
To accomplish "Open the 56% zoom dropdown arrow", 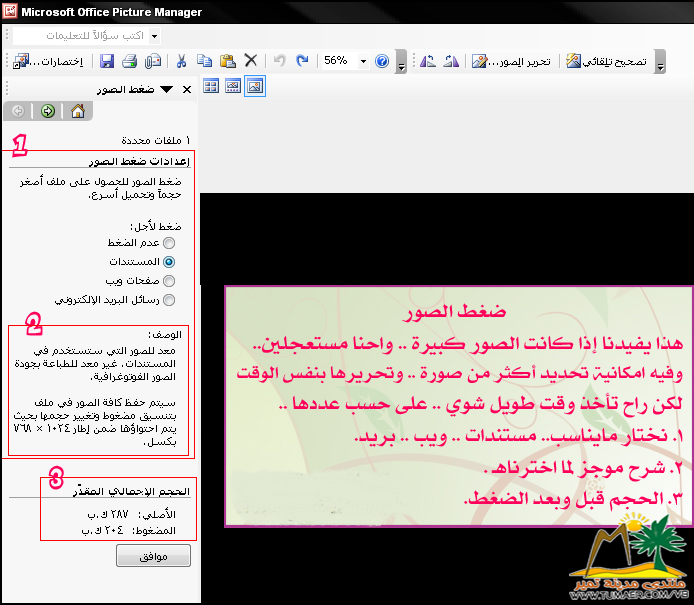I will 363,61.
